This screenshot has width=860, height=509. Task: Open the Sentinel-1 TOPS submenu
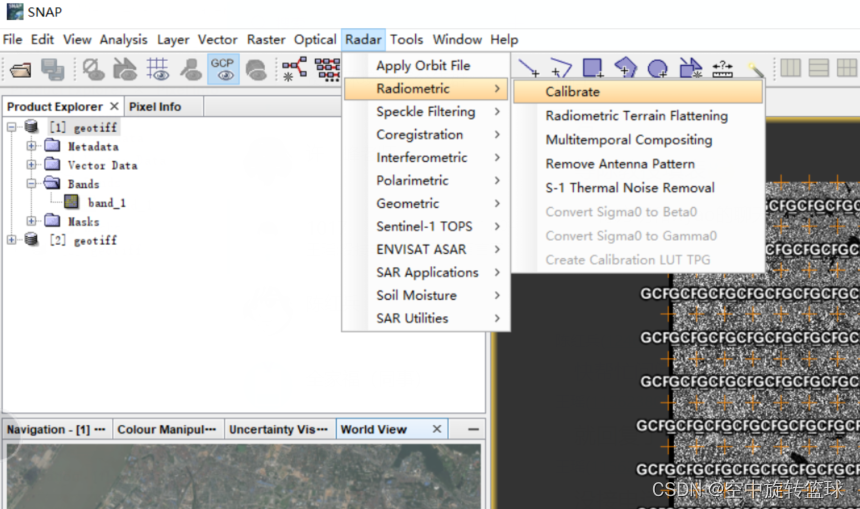426,227
